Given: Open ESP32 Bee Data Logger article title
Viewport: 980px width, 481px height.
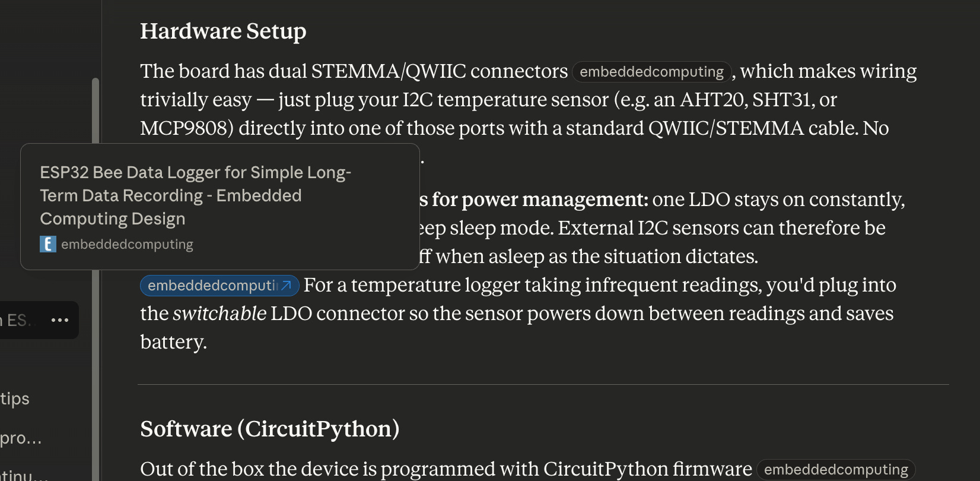Looking at the screenshot, I should click(195, 195).
